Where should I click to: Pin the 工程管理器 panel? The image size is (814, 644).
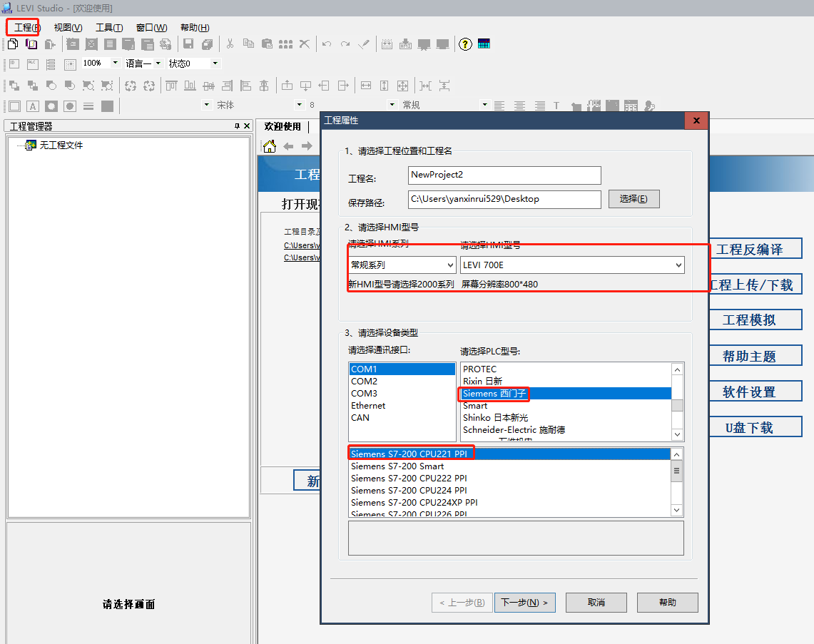point(238,126)
